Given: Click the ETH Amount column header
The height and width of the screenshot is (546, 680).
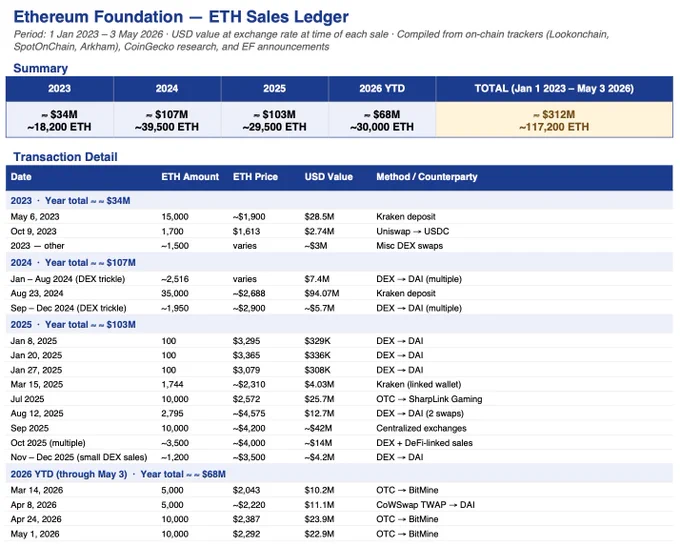Looking at the screenshot, I should (190, 177).
